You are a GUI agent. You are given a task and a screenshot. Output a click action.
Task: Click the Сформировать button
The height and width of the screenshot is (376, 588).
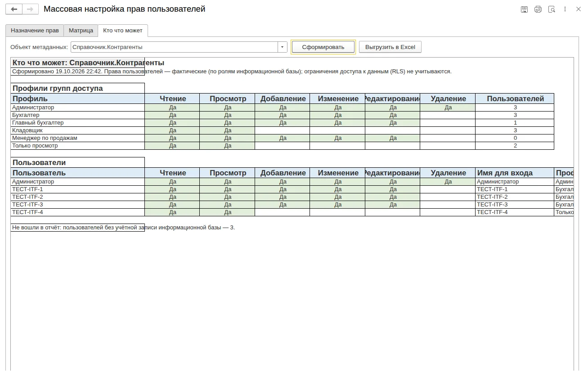tap(323, 47)
